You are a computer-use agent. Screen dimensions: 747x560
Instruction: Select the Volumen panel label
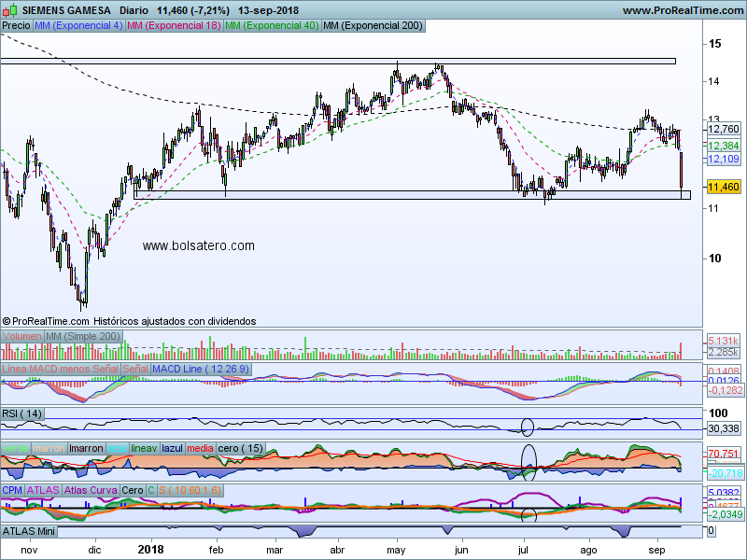click(x=22, y=335)
